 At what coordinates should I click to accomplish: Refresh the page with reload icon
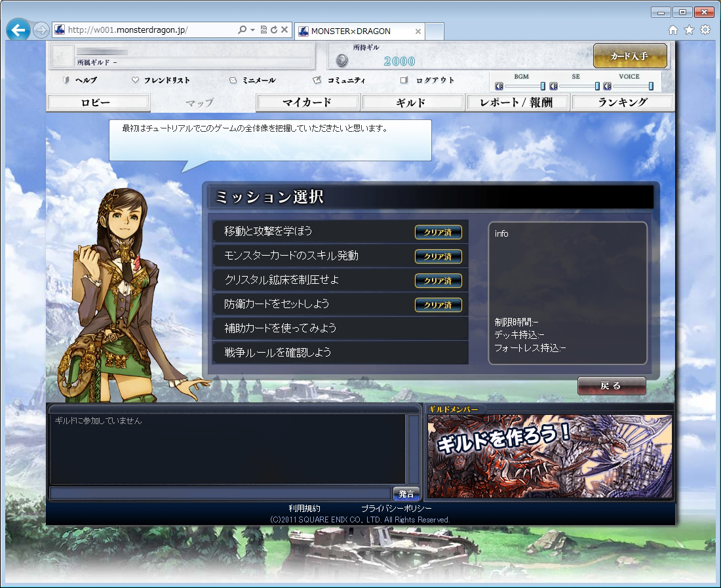[x=274, y=30]
